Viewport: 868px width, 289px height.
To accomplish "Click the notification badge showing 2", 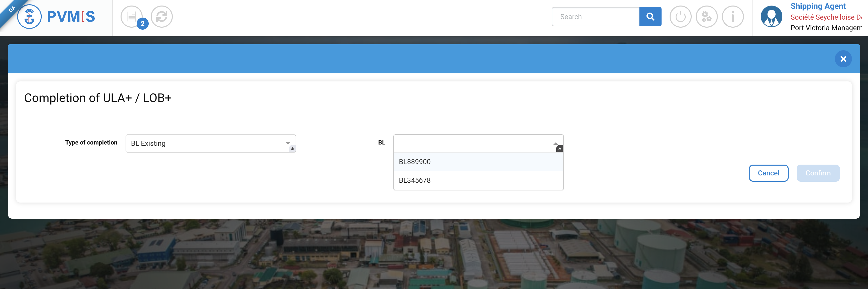I will click(x=143, y=24).
